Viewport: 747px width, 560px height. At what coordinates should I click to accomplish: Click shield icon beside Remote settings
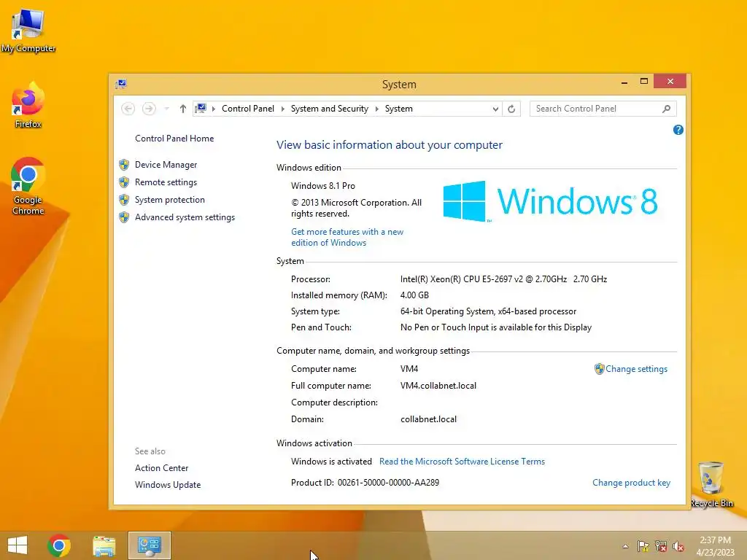click(x=124, y=182)
